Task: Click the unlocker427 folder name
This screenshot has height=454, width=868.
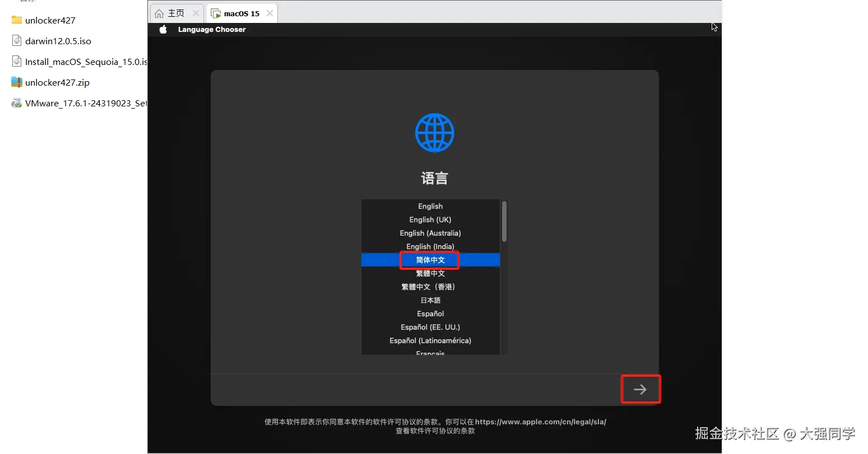Action: pyautogui.click(x=50, y=20)
